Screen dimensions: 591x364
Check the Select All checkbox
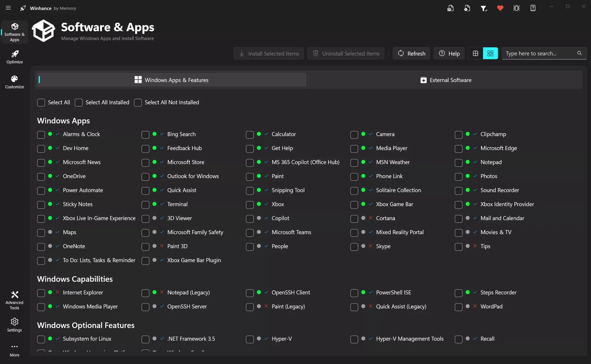(x=41, y=103)
